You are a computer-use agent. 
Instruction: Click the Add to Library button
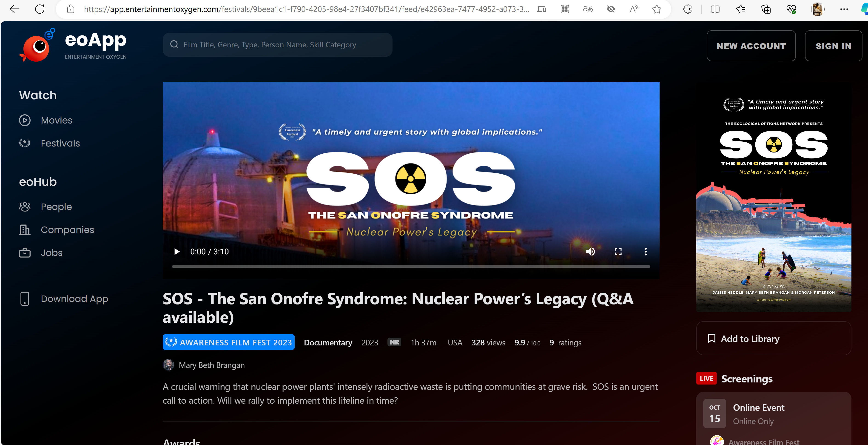774,338
